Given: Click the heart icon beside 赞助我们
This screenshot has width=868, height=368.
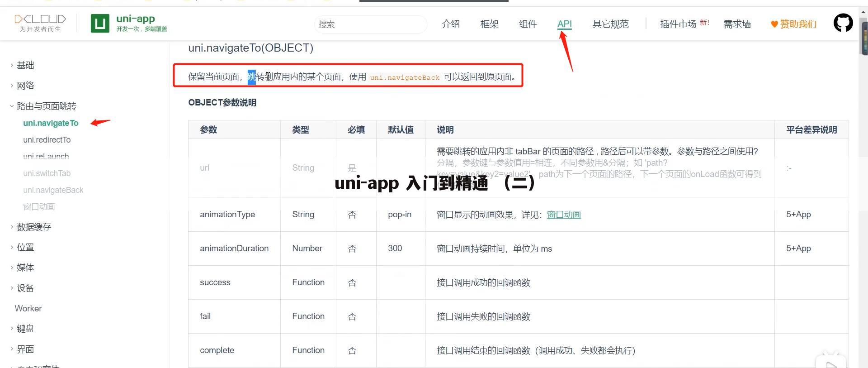Looking at the screenshot, I should 774,24.
